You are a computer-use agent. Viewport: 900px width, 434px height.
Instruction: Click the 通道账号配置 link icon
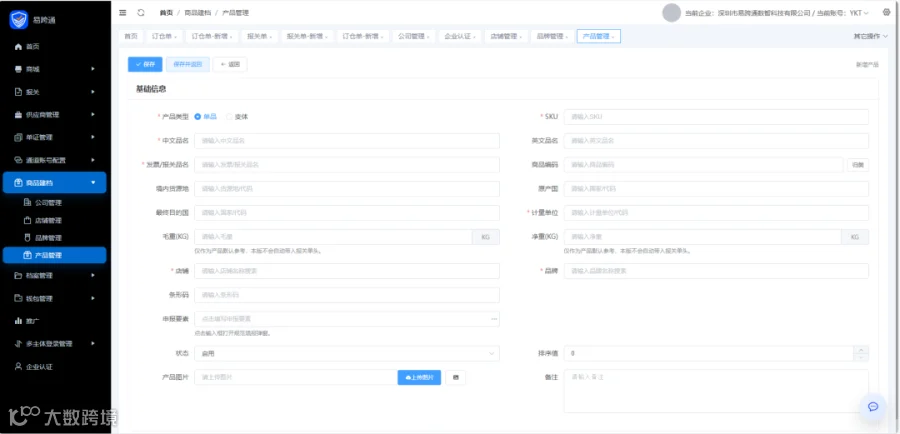tap(18, 160)
